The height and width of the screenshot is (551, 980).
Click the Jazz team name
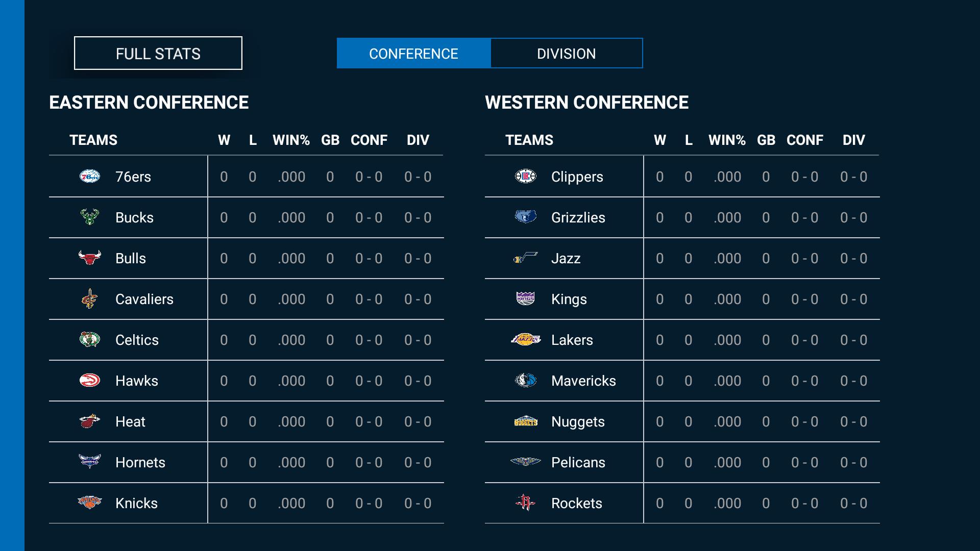(566, 259)
